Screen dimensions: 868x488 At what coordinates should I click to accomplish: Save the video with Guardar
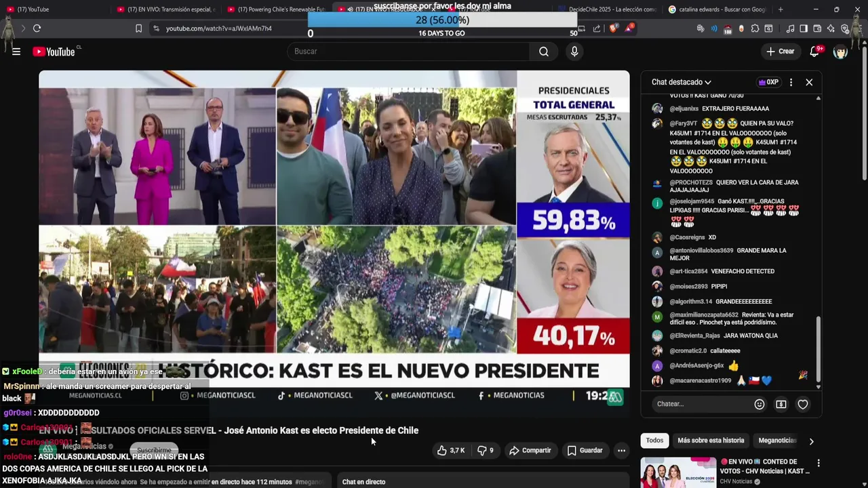click(585, 450)
